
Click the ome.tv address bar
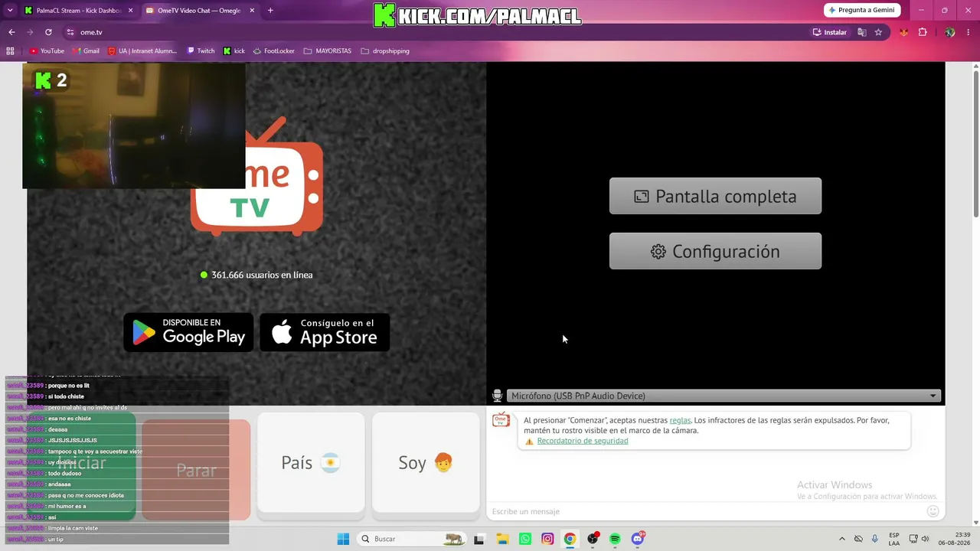coord(436,32)
